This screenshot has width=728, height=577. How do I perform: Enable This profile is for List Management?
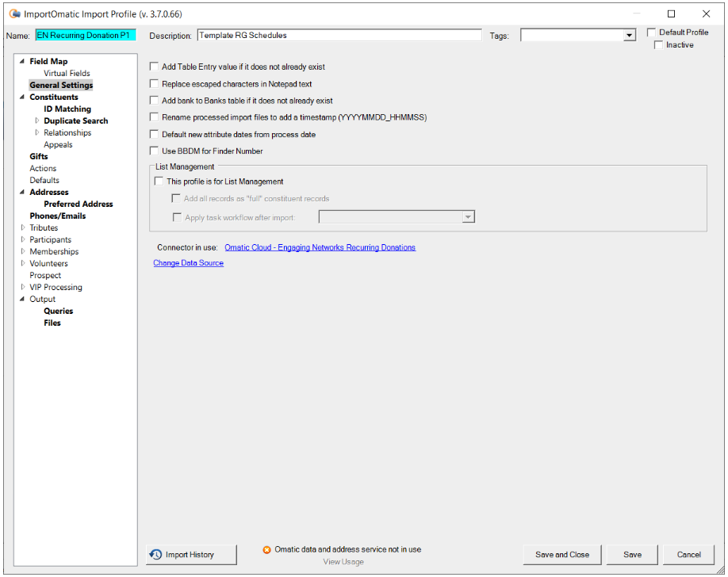[159, 181]
